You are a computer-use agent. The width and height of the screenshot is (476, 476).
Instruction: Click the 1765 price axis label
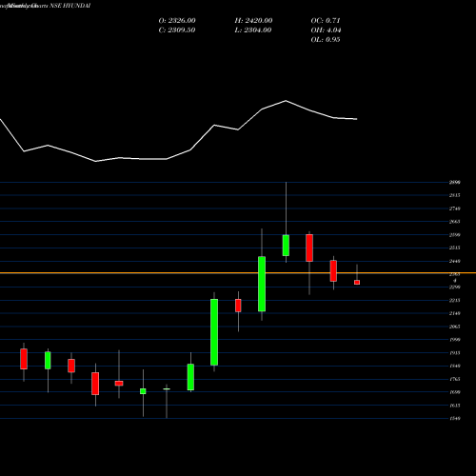click(x=454, y=379)
